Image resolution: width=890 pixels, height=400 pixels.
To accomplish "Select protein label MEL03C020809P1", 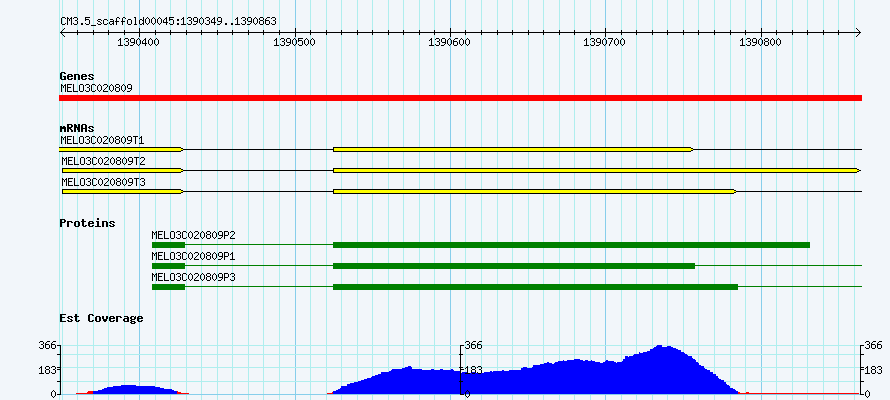I will tap(194, 256).
